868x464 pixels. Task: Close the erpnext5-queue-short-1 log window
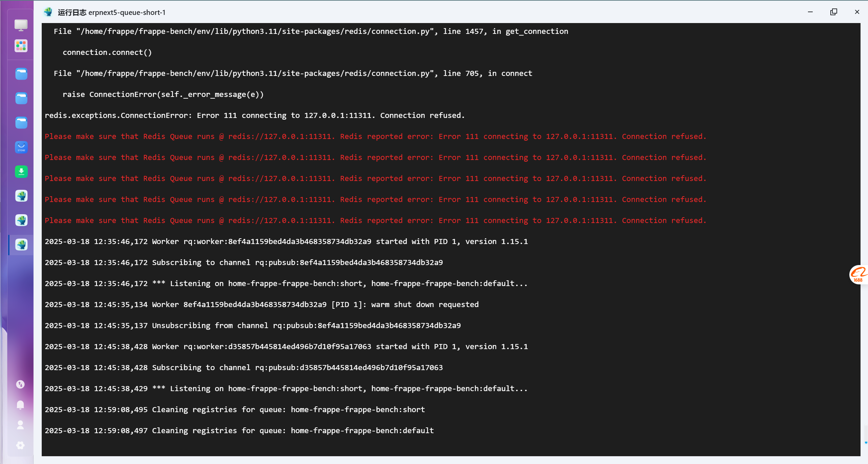tap(857, 12)
